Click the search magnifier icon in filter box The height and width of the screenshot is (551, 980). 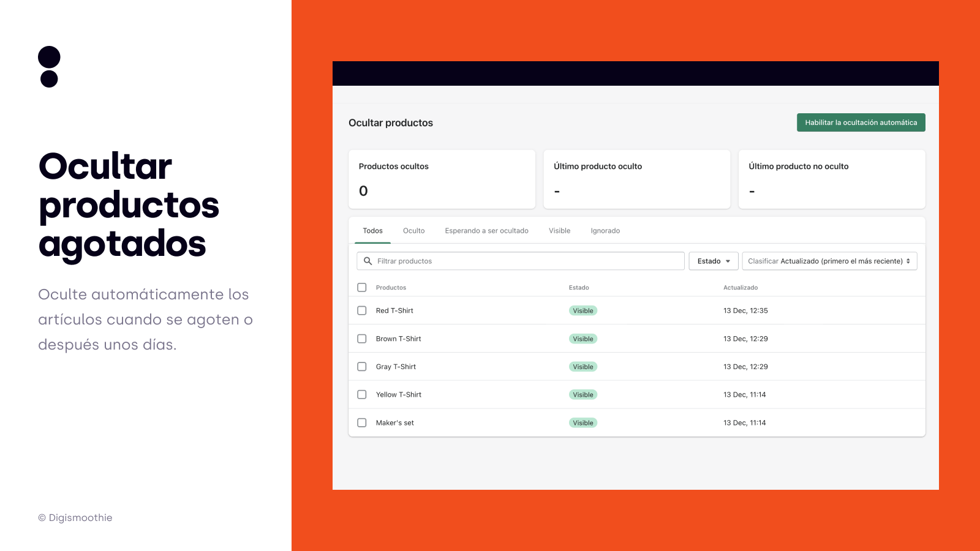(x=368, y=261)
